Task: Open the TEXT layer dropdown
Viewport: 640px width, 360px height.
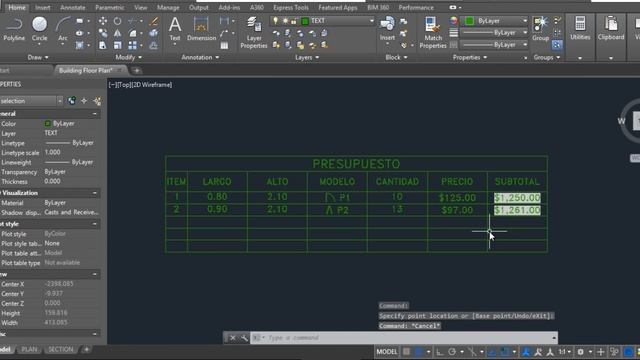Action: pos(371,21)
